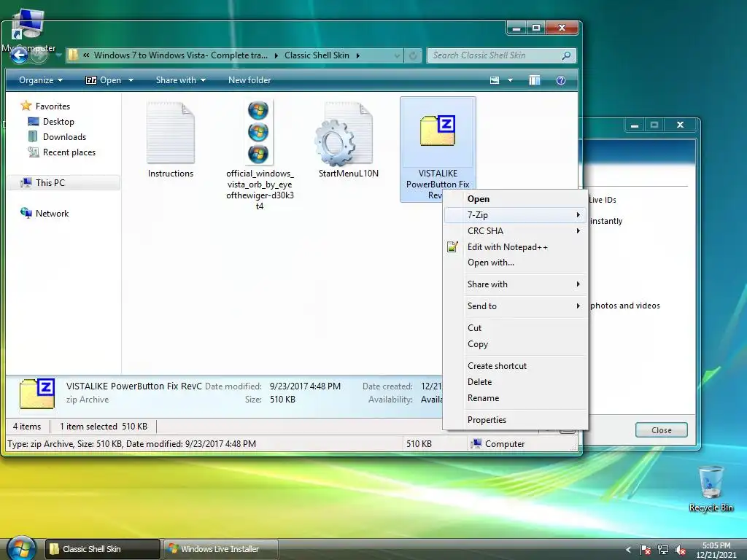
Task: Choose Delete from context menu
Action: pyautogui.click(x=515, y=382)
